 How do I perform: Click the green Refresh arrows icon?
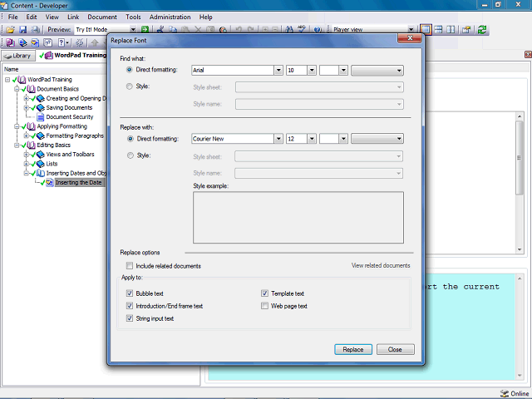(x=482, y=30)
